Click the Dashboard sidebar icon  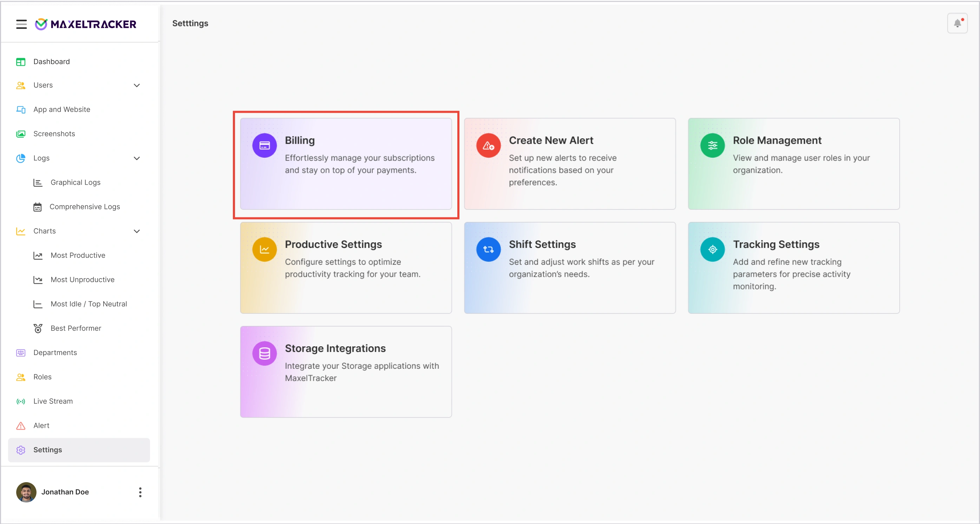(20, 61)
